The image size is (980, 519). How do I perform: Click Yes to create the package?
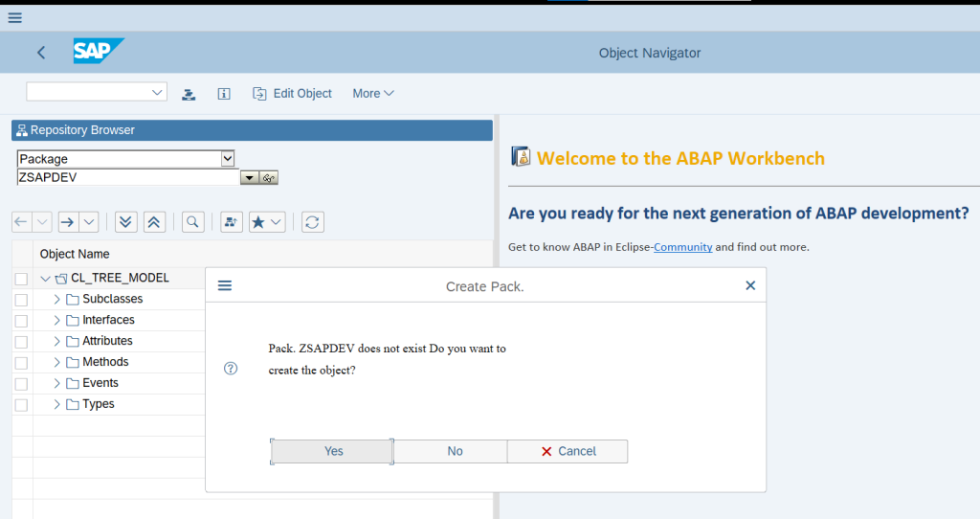pyautogui.click(x=332, y=451)
